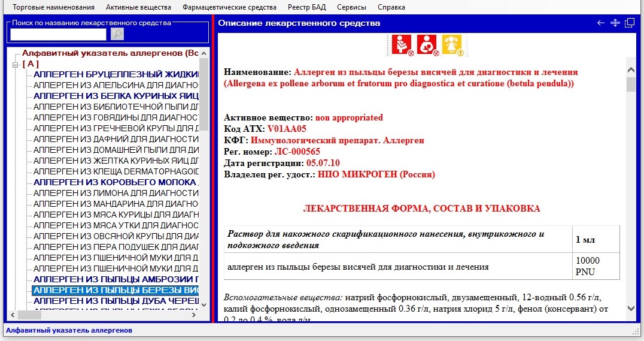Click the splitter position icon in header
644x341 pixels.
point(615,23)
